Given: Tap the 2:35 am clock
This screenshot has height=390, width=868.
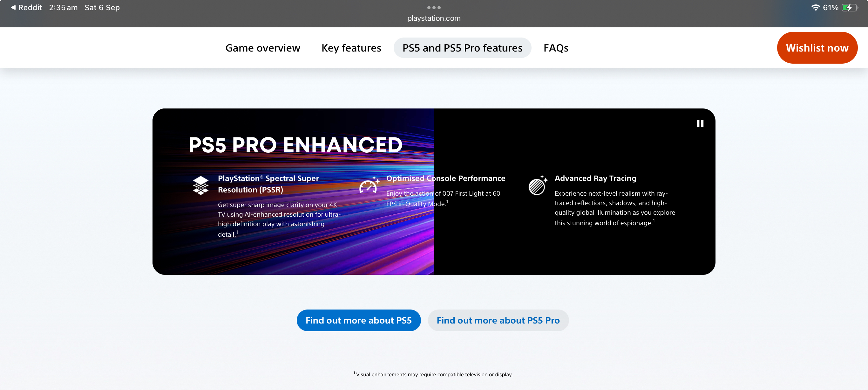Looking at the screenshot, I should point(63,7).
